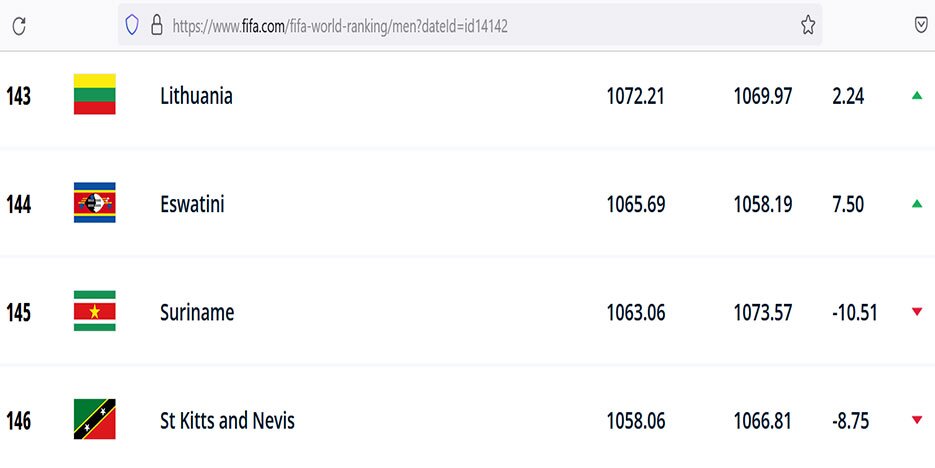This screenshot has width=935, height=468.
Task: Click the green up arrow for Eswatini
Action: tap(916, 204)
